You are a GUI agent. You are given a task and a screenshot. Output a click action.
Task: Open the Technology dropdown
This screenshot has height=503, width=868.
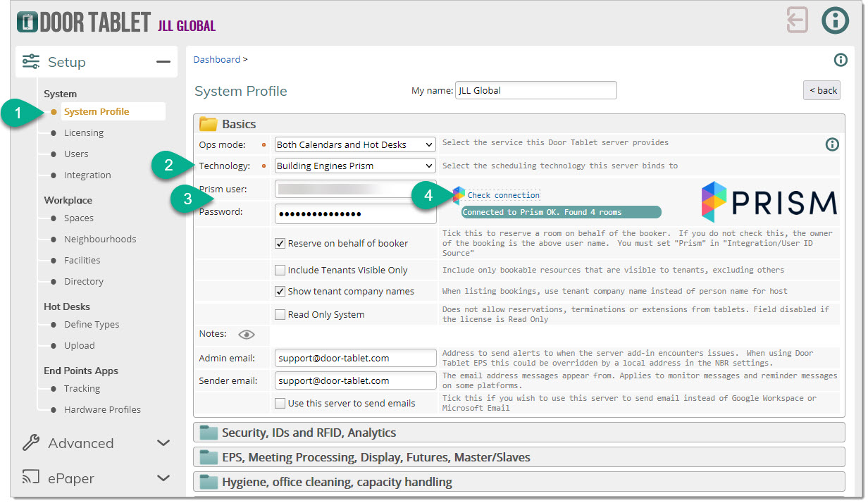point(355,166)
